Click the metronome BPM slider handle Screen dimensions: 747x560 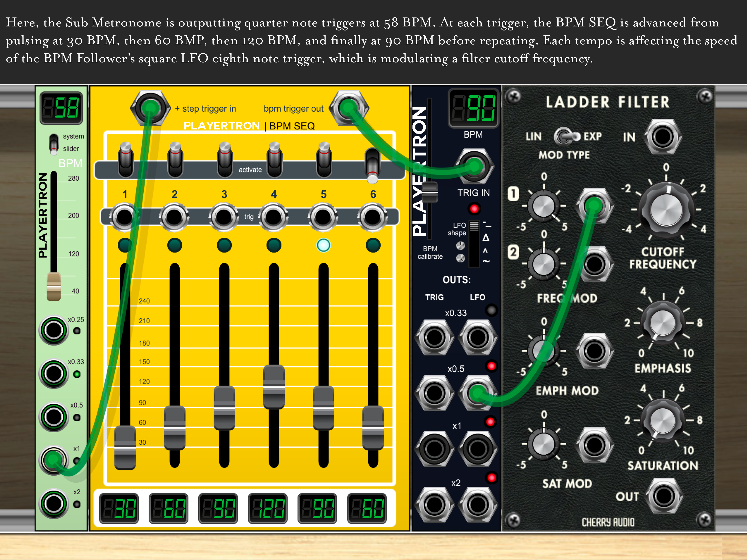(x=54, y=287)
